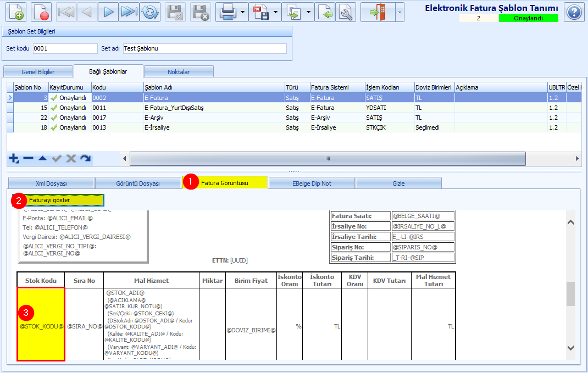Export to PDF using the PDF icon
The image size is (588, 373).
point(260,12)
